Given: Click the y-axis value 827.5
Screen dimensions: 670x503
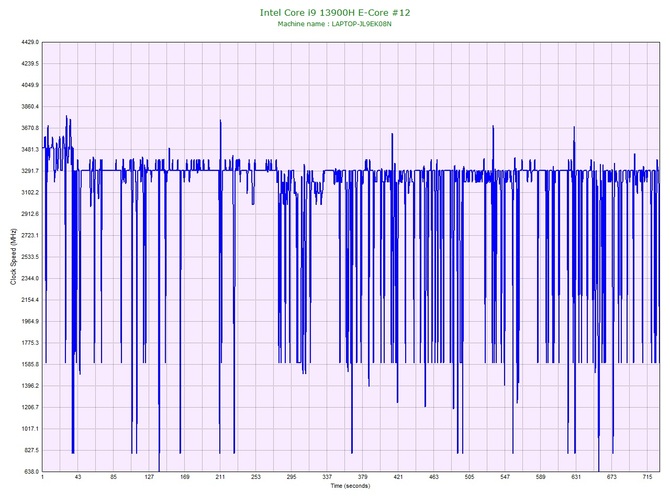Looking at the screenshot, I should click(31, 450).
